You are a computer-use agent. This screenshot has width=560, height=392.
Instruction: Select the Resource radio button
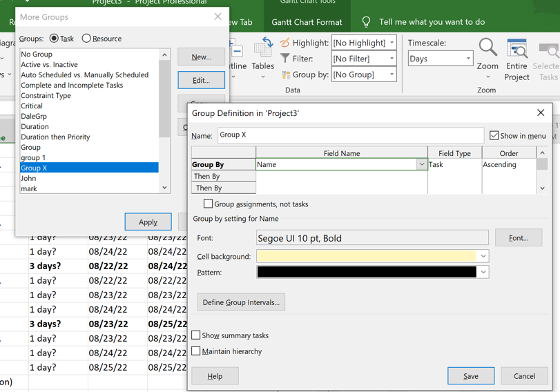(x=86, y=39)
